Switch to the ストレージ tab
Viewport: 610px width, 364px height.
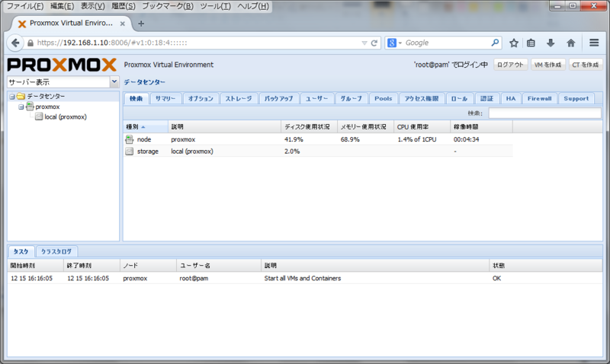point(239,99)
